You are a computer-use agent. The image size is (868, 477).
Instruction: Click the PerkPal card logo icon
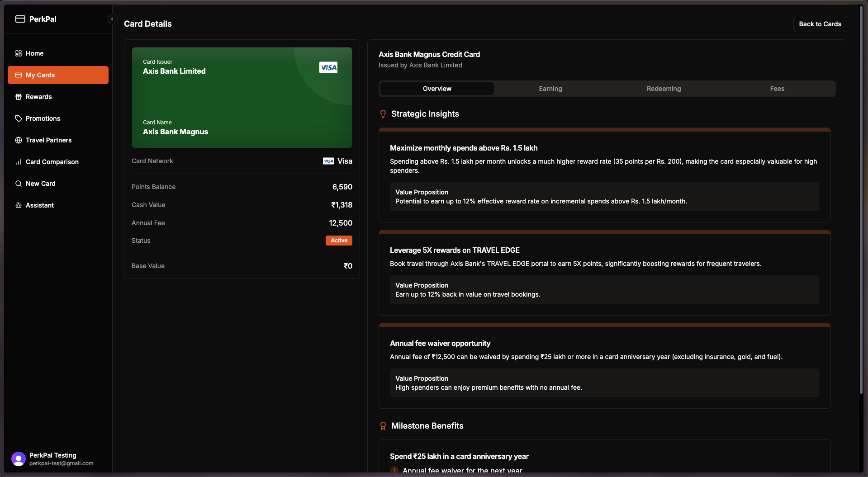[20, 19]
